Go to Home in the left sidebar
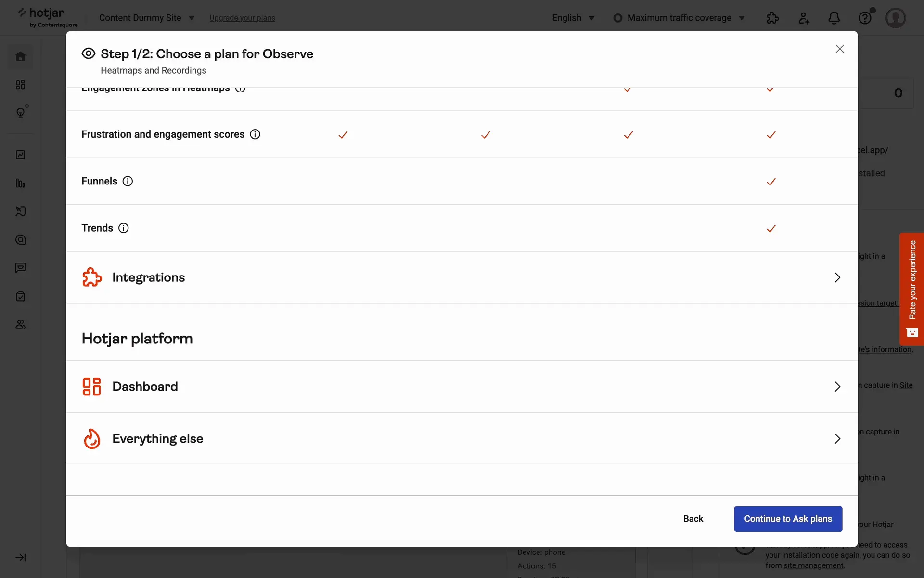 point(21,57)
